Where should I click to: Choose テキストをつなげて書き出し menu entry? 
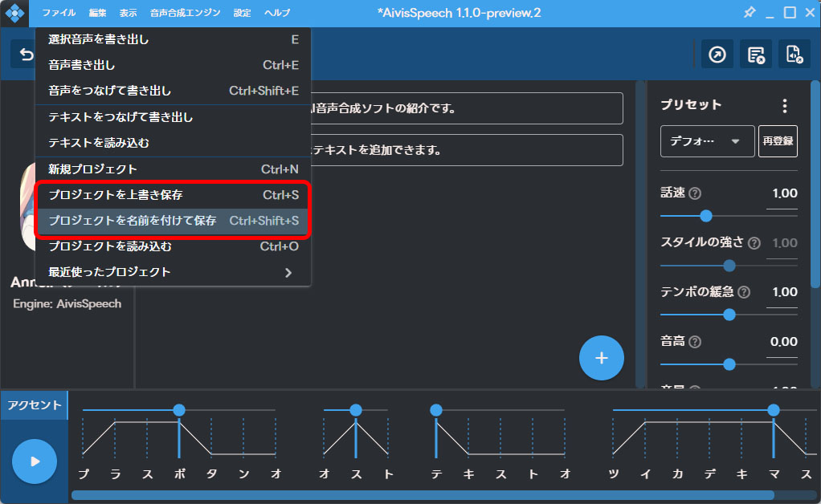(x=173, y=117)
